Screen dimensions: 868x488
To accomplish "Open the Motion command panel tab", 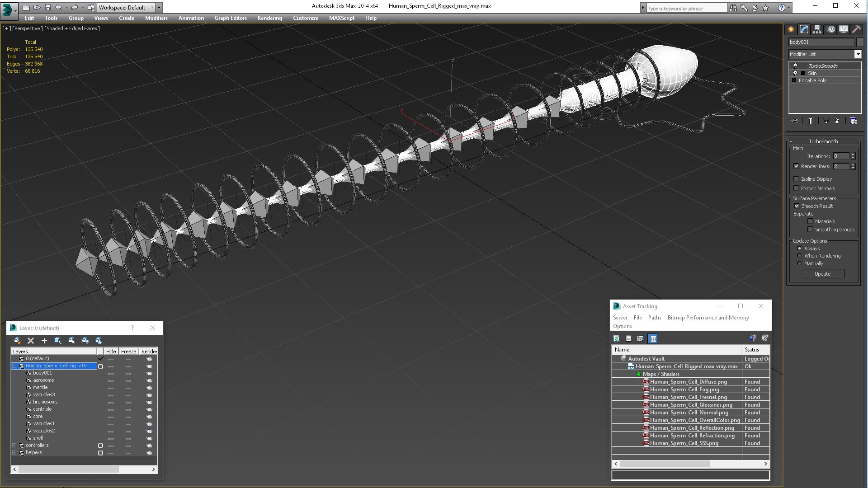I will coord(830,29).
